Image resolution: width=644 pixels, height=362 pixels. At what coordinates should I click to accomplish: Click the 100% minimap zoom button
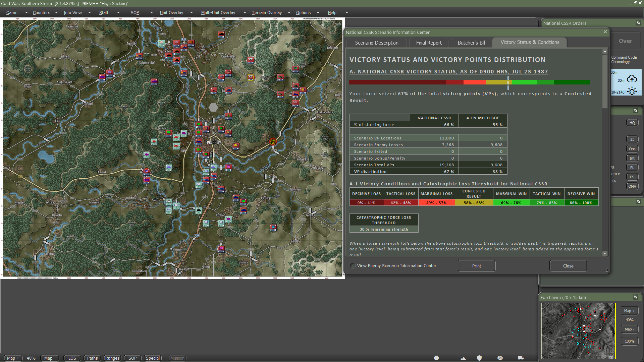[x=629, y=341]
